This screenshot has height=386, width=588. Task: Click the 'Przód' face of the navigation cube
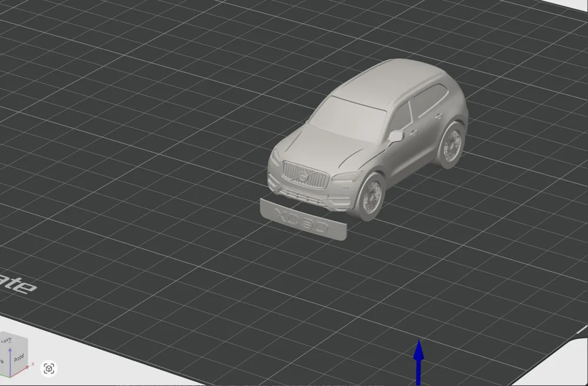(x=19, y=357)
